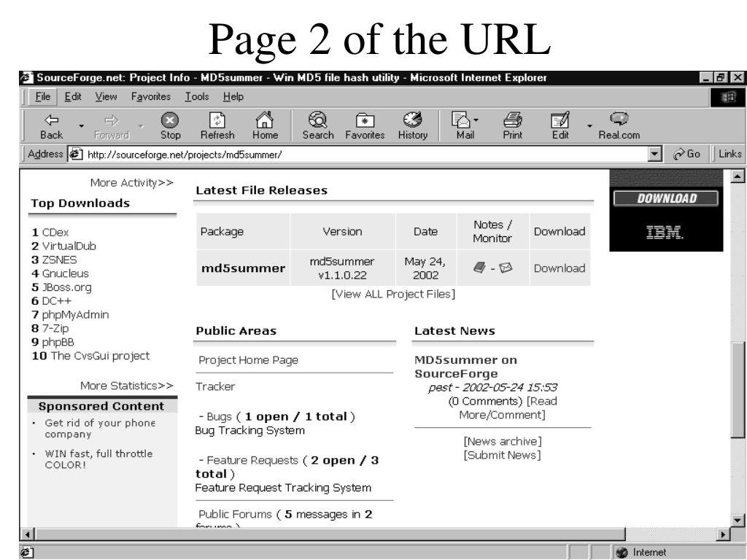Go back with the Back toolbar button

point(52,126)
